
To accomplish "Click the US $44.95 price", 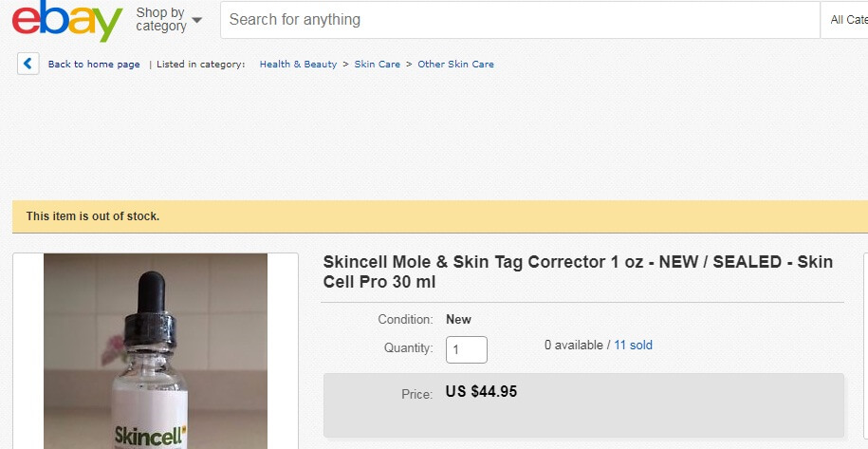I will click(x=481, y=391).
